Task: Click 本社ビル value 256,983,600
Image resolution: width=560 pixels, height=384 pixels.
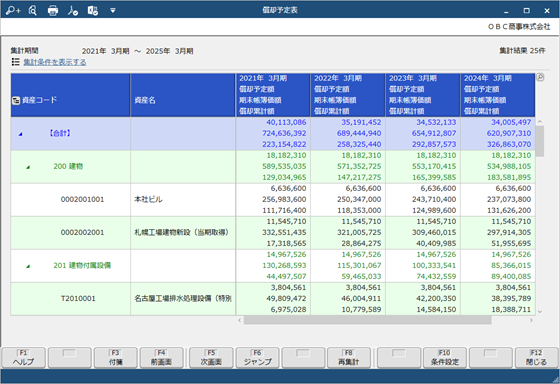Action: coord(284,199)
